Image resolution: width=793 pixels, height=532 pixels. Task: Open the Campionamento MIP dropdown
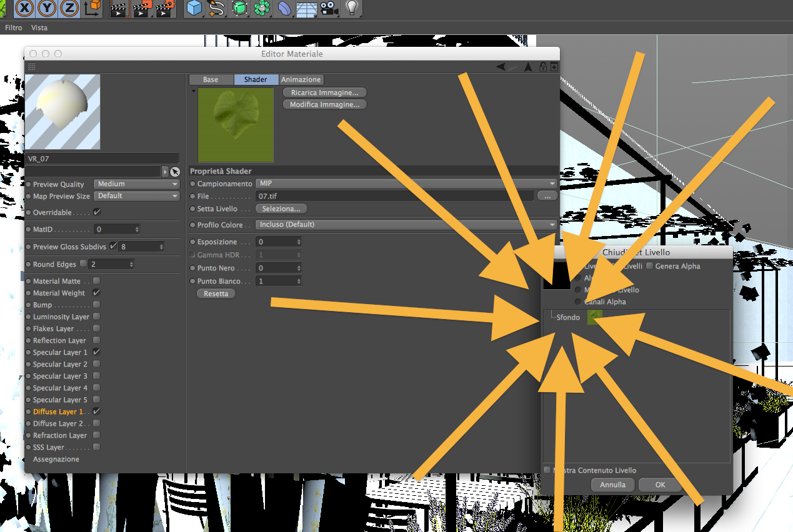coord(406,184)
